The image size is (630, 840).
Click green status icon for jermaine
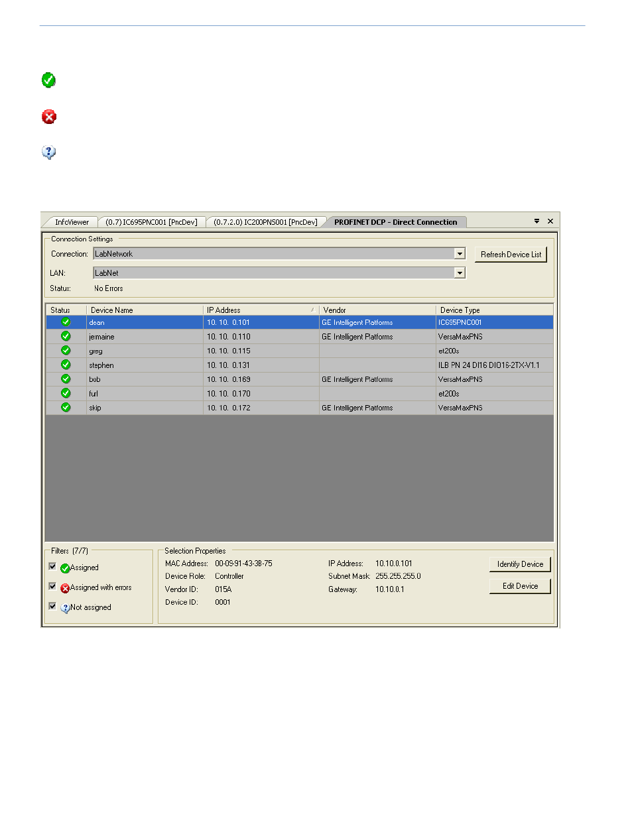[66, 336]
